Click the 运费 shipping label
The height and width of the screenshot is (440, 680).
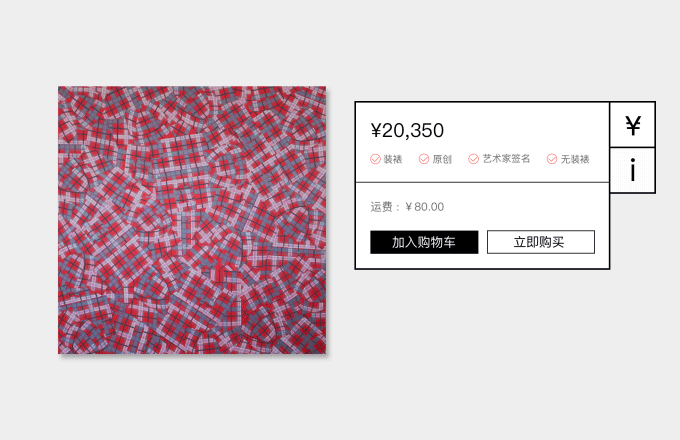click(x=382, y=207)
